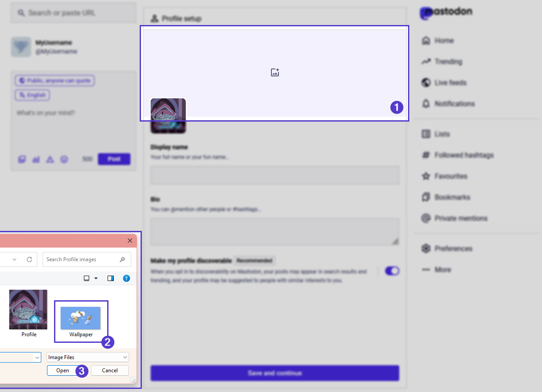The width and height of the screenshot is (542, 392).
Task: Disable the Make my profile discoverable switch
Action: [392, 271]
